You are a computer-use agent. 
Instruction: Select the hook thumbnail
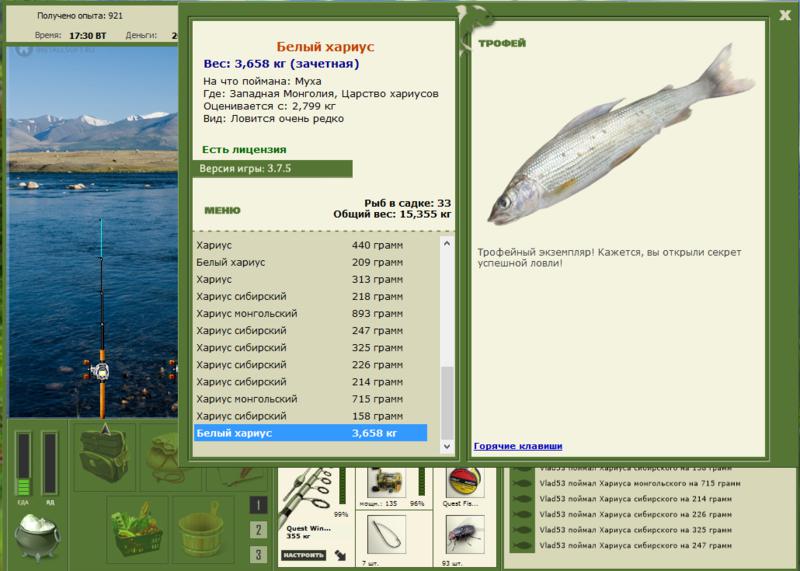pyautogui.click(x=386, y=534)
